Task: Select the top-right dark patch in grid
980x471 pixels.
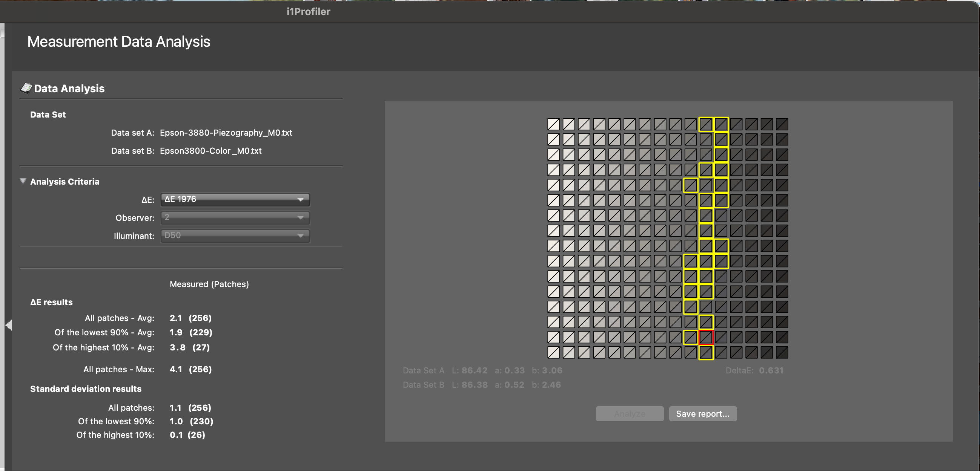Action: (782, 124)
